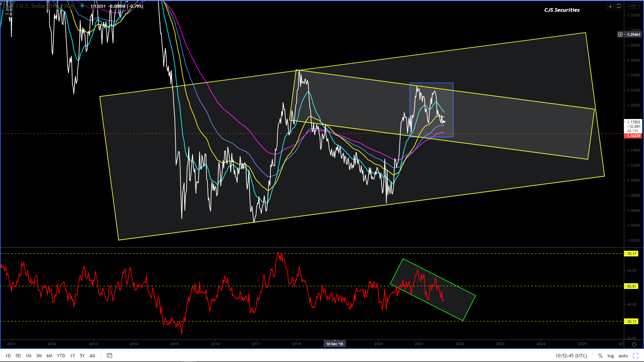Click the 10 Dec '18 date marker
Image resolution: width=644 pixels, height=362 pixels.
334,344
